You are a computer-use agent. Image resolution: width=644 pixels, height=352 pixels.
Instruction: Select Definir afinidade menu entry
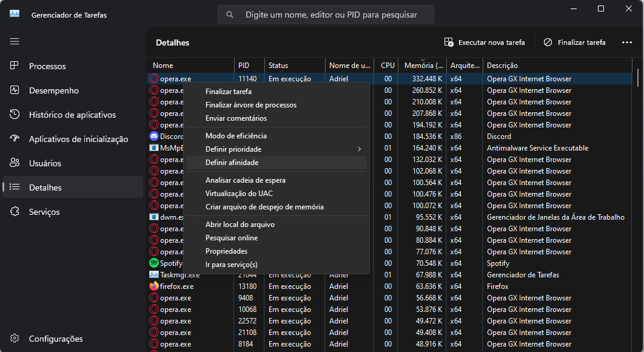277,163
